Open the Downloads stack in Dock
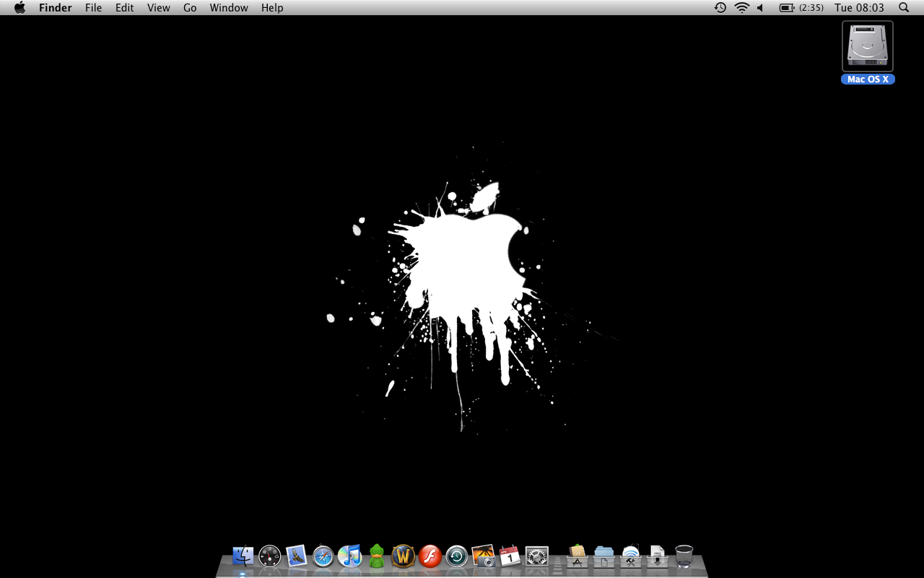Screen dimensions: 924x578 pos(657,556)
